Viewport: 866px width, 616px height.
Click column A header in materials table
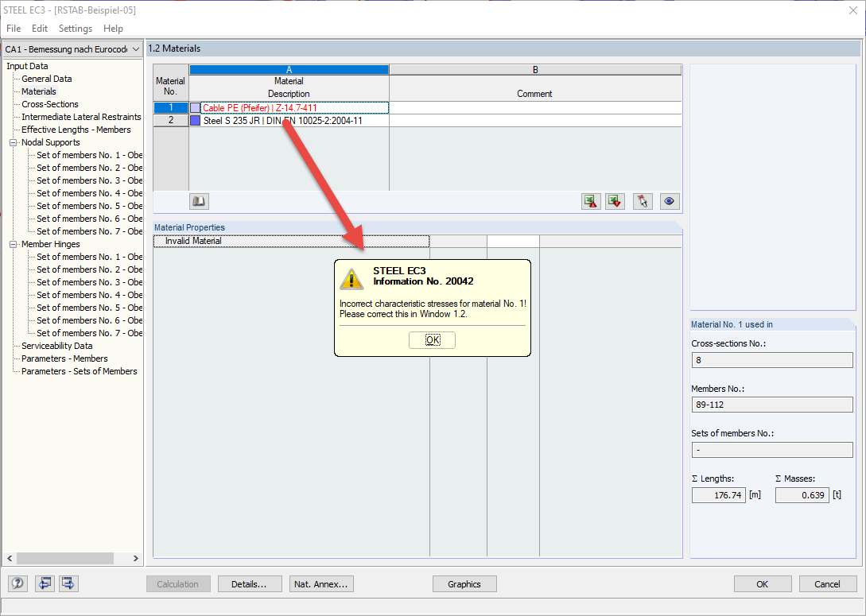(x=289, y=70)
